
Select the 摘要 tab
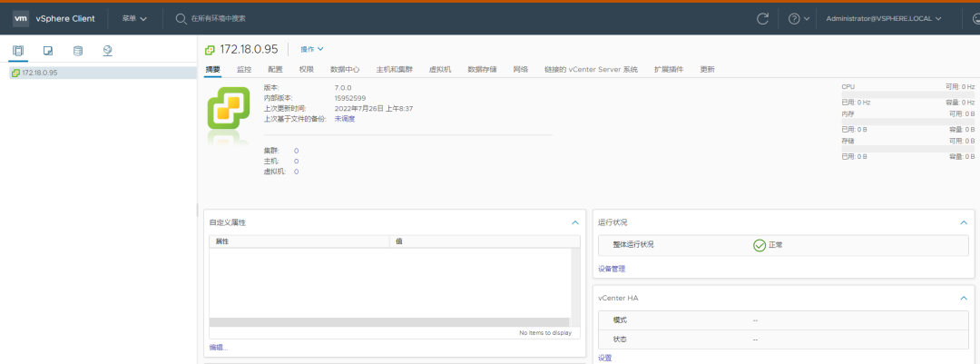point(213,69)
